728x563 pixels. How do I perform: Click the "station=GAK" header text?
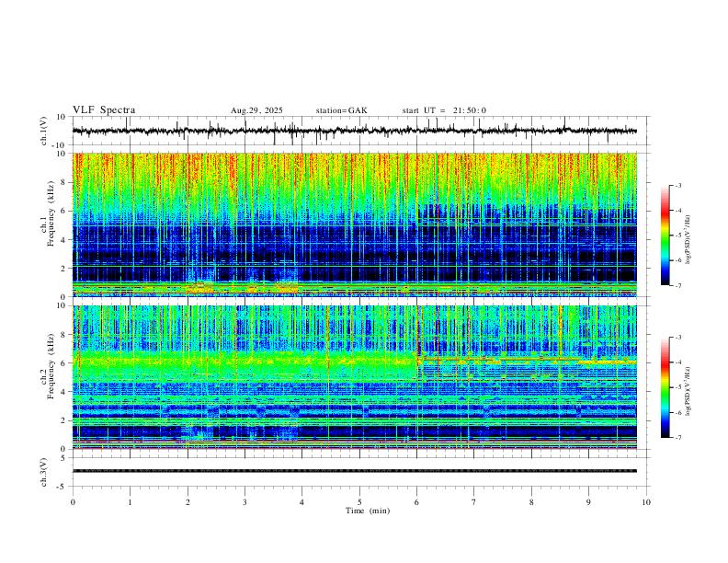(x=342, y=110)
